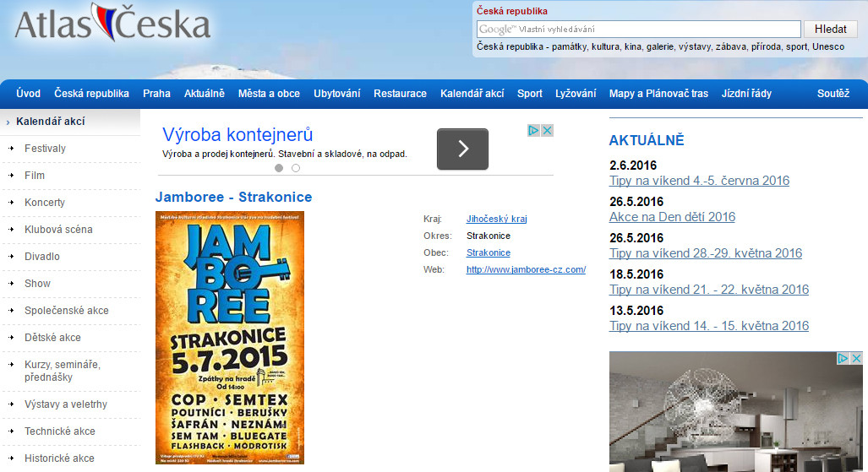This screenshot has height=472, width=868.
Task: Click the AdChoices icon on container ad
Action: (x=533, y=131)
